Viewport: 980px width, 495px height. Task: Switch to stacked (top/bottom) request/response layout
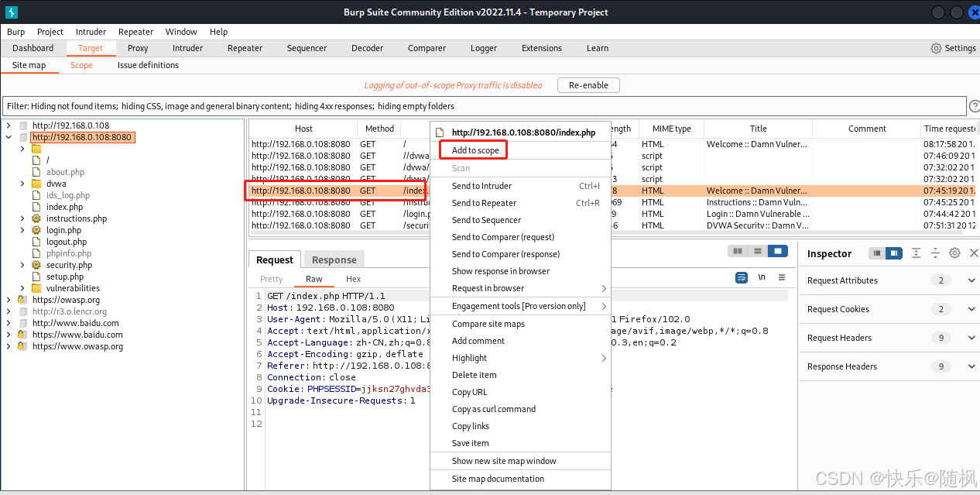[x=757, y=251]
